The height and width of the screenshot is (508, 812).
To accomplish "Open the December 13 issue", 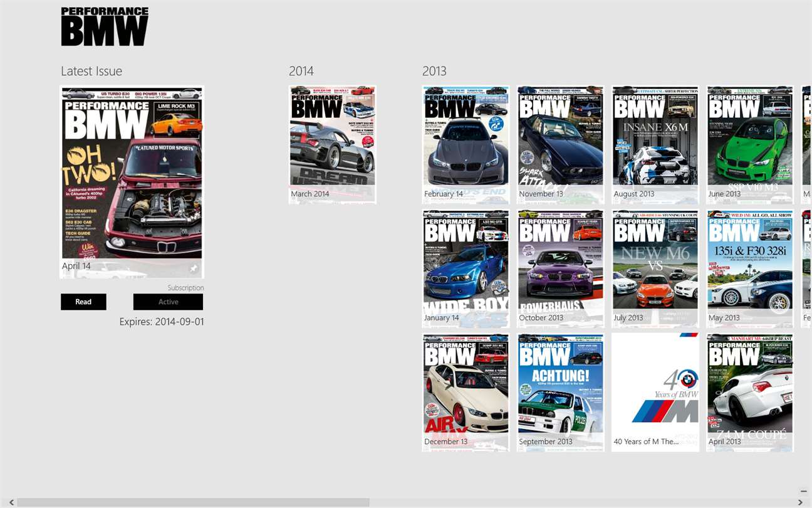I will pyautogui.click(x=466, y=393).
